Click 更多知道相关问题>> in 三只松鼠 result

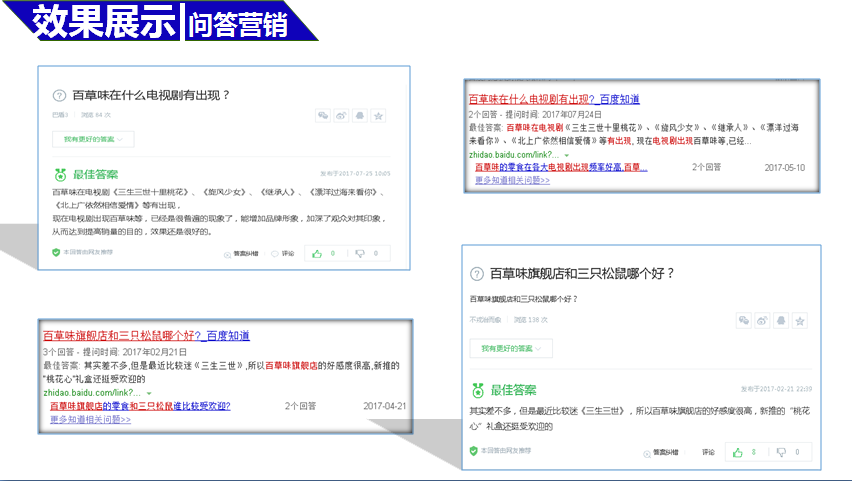(90, 420)
